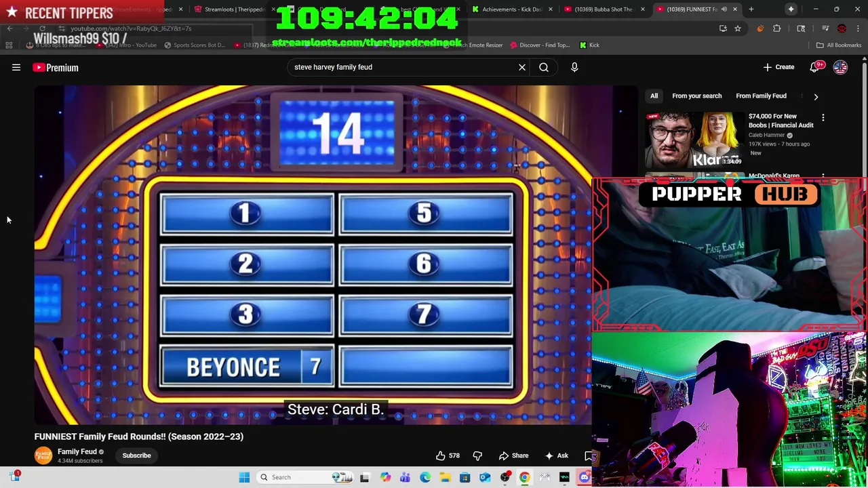Close the Achievements - Kick Dashboard tab
Viewport: 868px width, 488px height.
(x=550, y=9)
